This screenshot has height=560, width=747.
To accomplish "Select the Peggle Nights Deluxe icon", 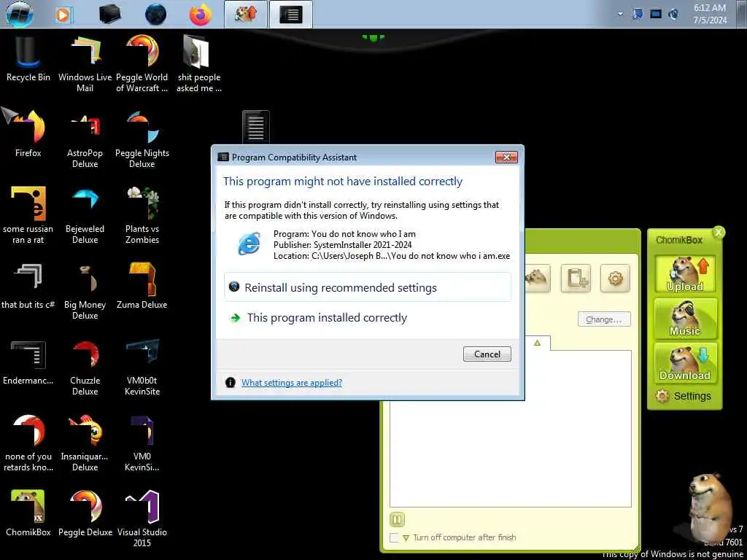I will 142,139.
